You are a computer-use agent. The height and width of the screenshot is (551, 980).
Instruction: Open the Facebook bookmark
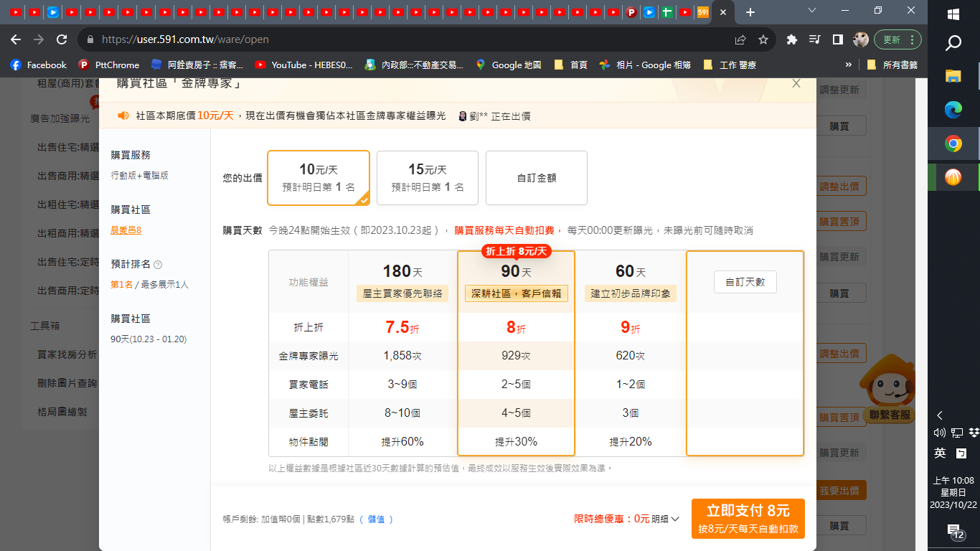(39, 65)
